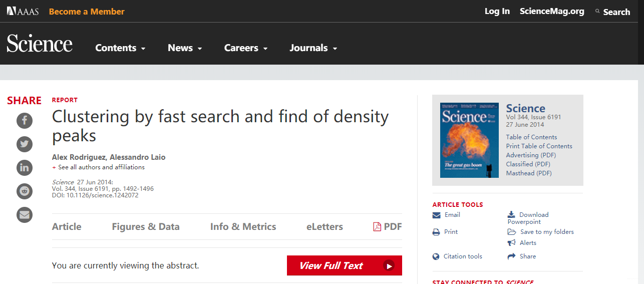Share article on LinkedIn icon
This screenshot has height=284, width=644.
25,168
